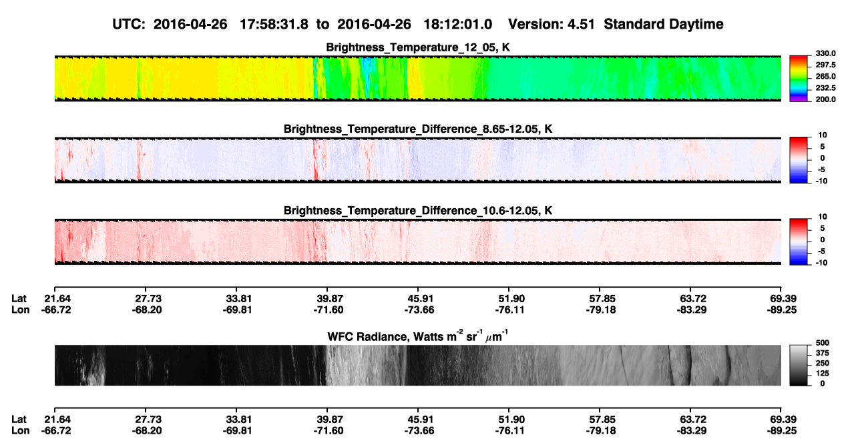Click the 8.65-12.05 difference red-blue colorbar
This screenshot has width=868, height=445.
(799, 160)
